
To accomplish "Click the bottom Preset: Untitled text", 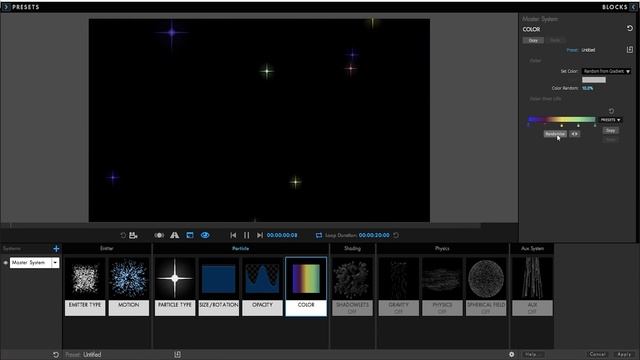I will 83,355.
